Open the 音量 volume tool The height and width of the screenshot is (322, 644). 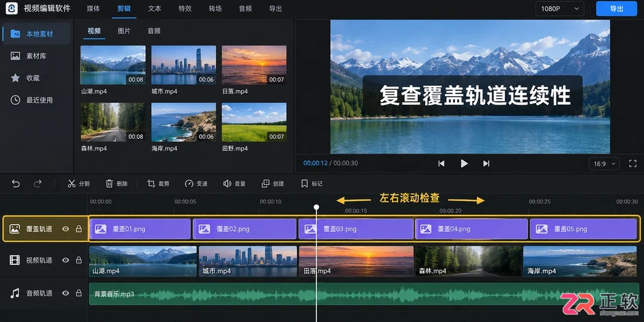point(234,184)
